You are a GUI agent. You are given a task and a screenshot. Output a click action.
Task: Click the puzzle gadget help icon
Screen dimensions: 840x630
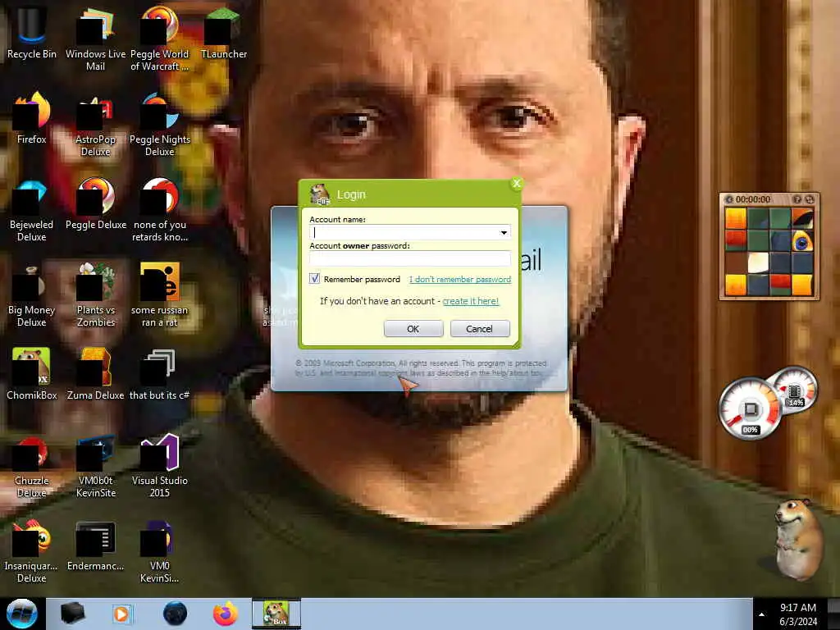coord(797,199)
